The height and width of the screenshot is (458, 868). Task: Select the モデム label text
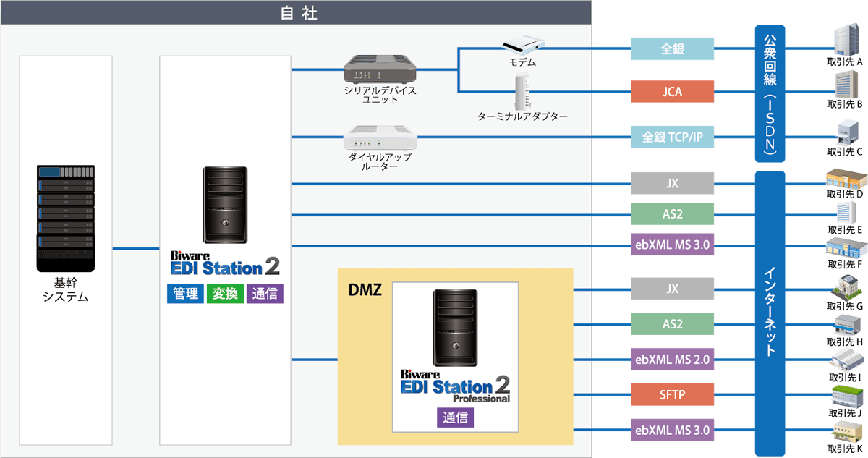click(522, 62)
